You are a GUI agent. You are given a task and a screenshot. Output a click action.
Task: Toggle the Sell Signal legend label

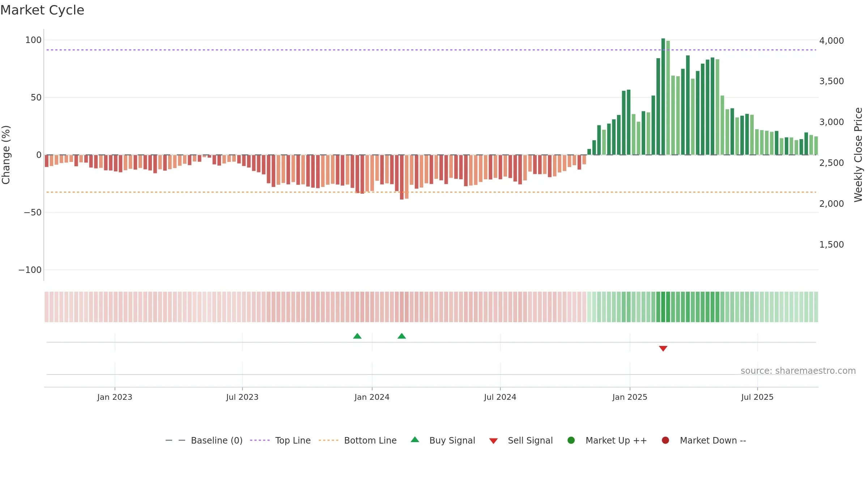[x=530, y=440]
